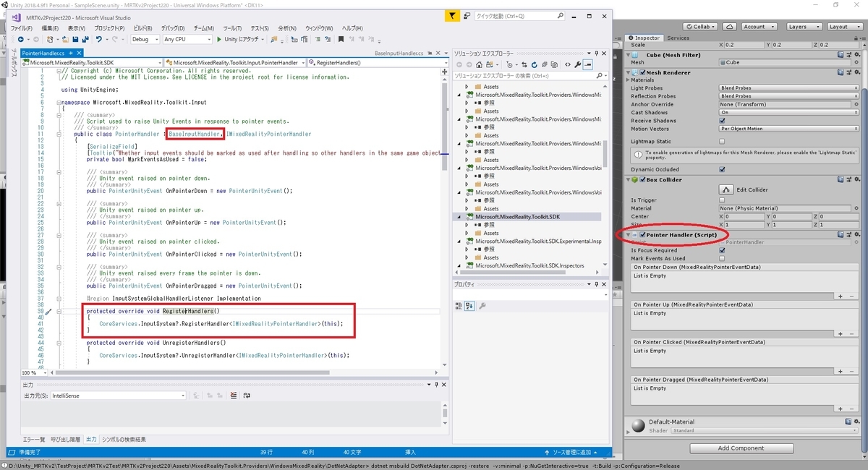Enable Mark Events As Used checkbox
The width and height of the screenshot is (868, 470).
click(722, 258)
